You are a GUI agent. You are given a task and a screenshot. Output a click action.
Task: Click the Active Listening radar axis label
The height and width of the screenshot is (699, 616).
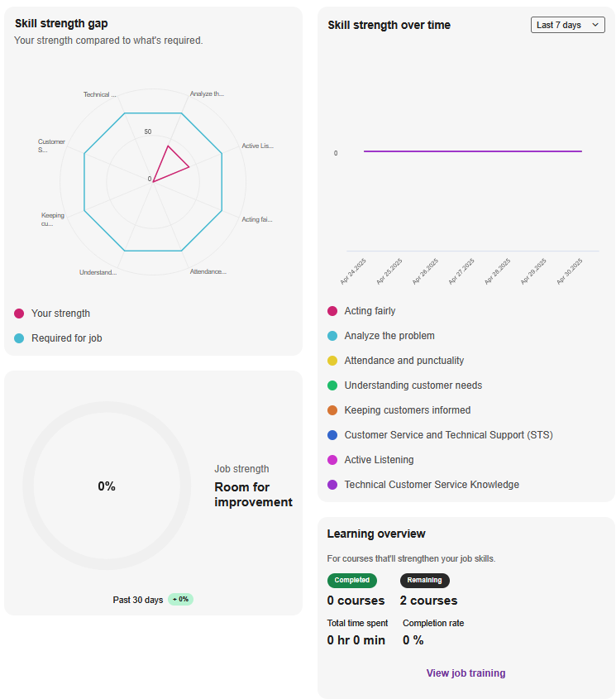coord(256,146)
